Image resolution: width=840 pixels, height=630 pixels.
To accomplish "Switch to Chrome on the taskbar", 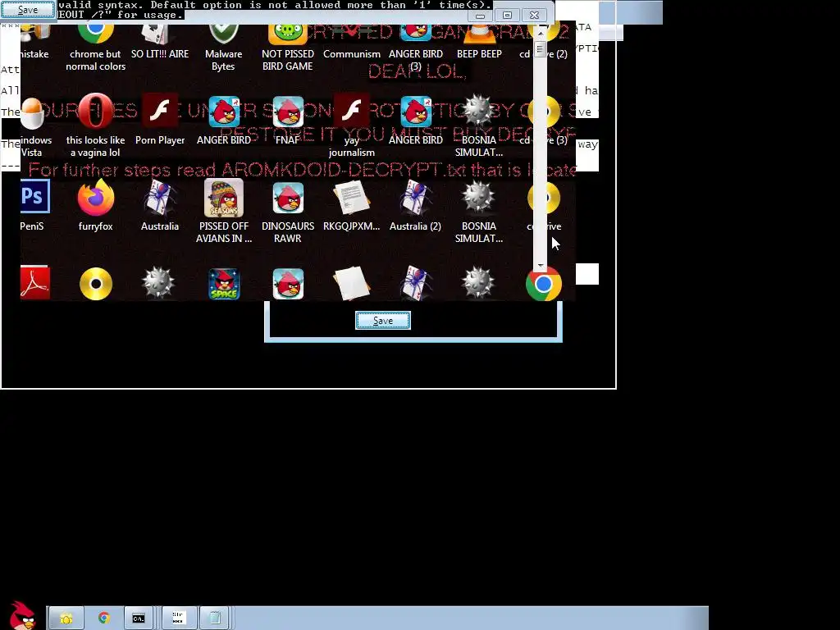I will (x=104, y=619).
